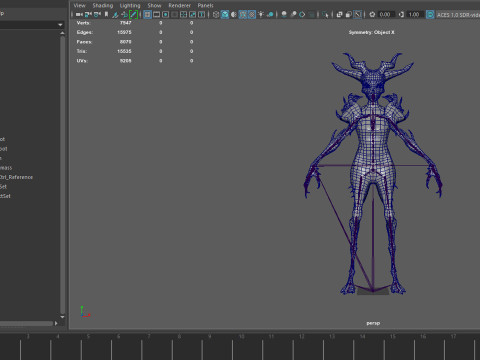The height and width of the screenshot is (360, 480).
Task: Click the Select Camera icon
Action: [79, 14]
